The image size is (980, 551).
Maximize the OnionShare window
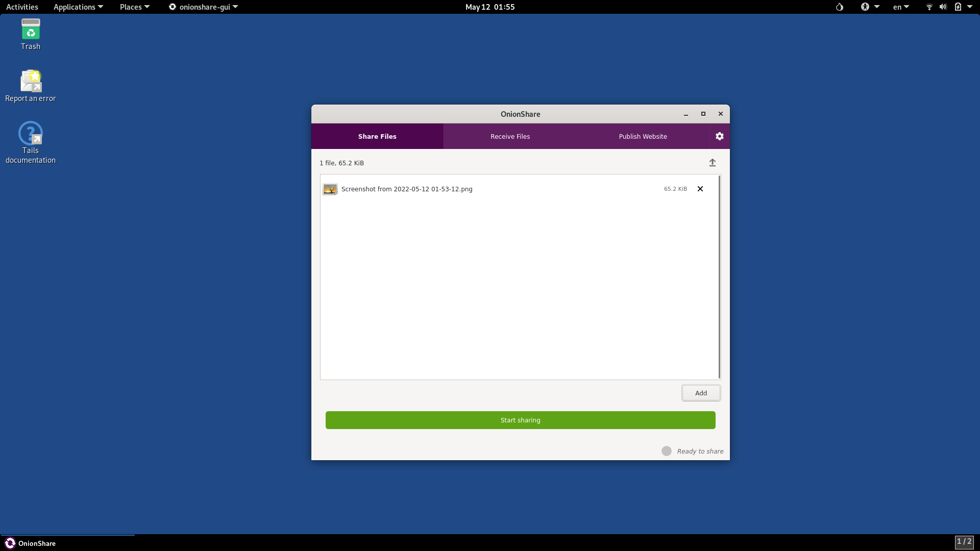[x=703, y=114]
